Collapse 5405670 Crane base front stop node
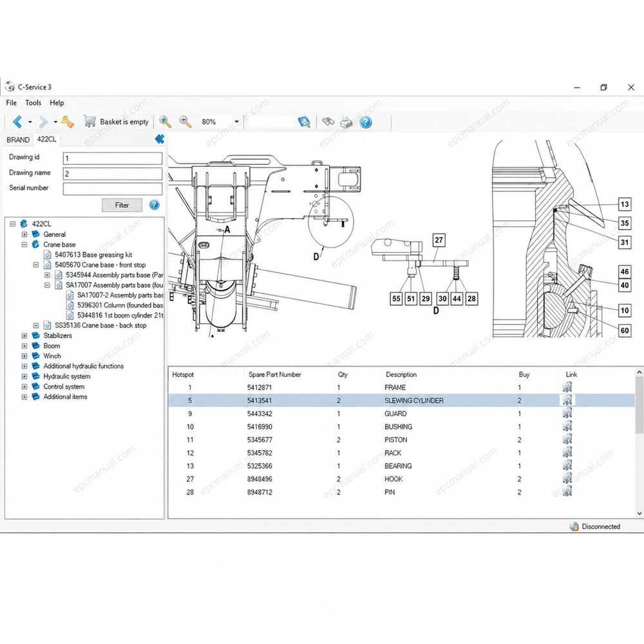644x644 pixels. pyautogui.click(x=35, y=265)
